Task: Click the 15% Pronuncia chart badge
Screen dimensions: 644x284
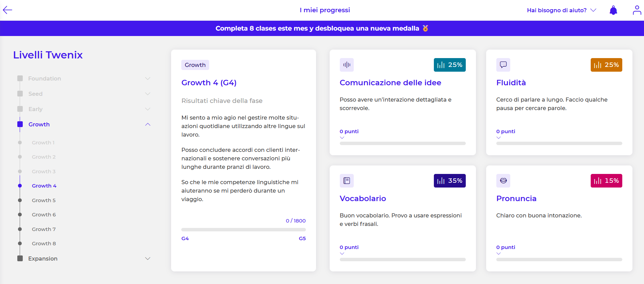Action: (x=606, y=181)
